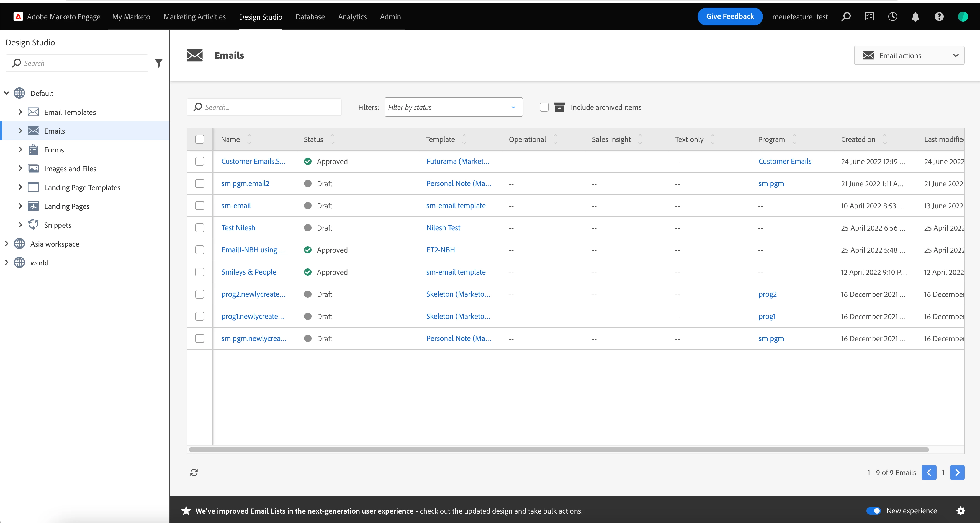Expand the Asia workspace tree node
Screen dimensions: 980x523
coord(6,244)
